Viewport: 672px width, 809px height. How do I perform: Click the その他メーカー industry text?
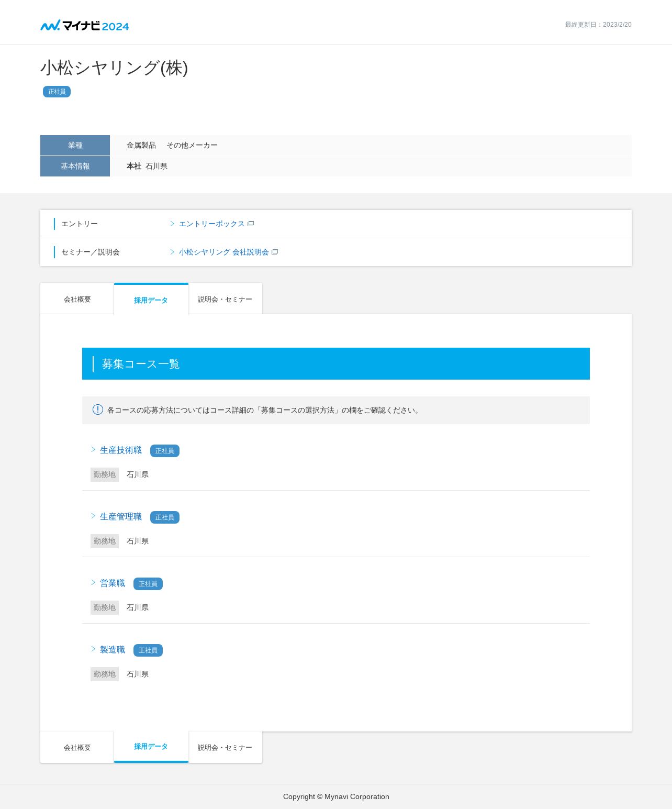point(192,145)
